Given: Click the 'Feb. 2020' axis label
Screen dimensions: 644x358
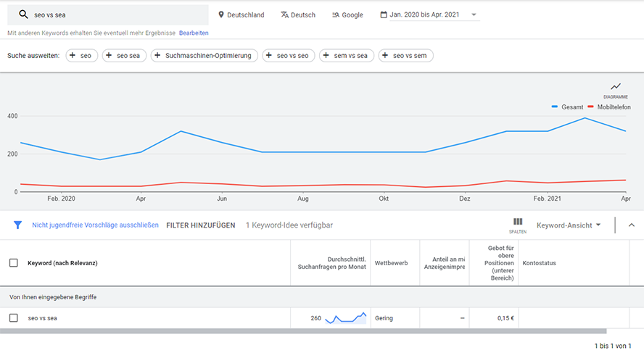Looking at the screenshot, I should pyautogui.click(x=61, y=199).
